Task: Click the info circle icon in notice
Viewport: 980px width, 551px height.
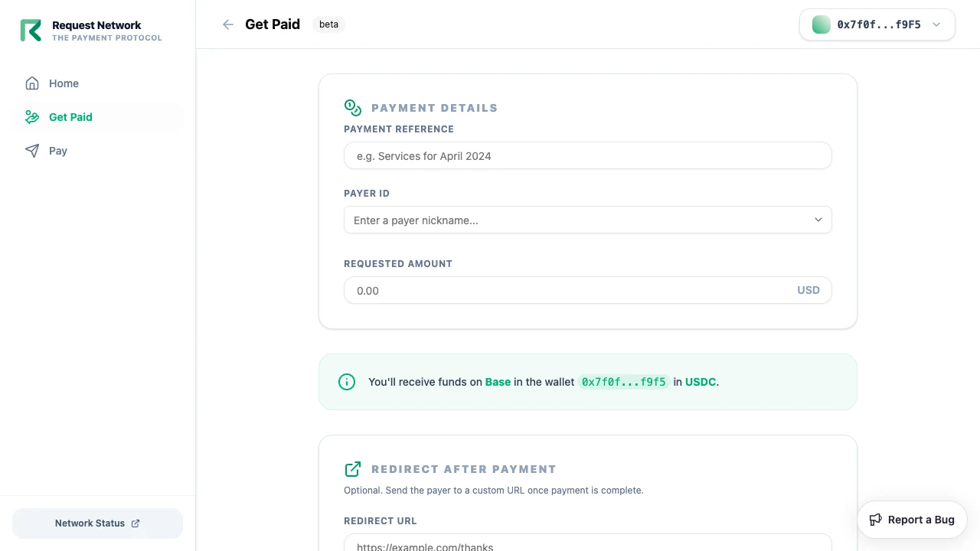Action: (x=347, y=382)
